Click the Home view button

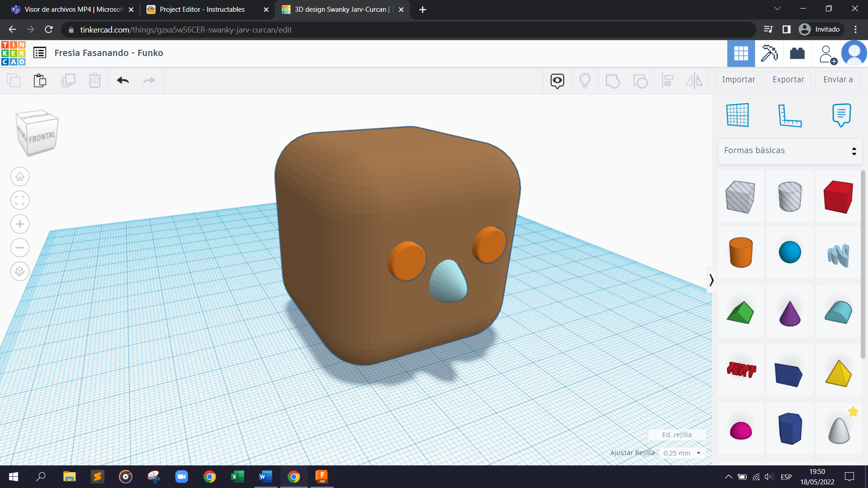click(x=20, y=177)
